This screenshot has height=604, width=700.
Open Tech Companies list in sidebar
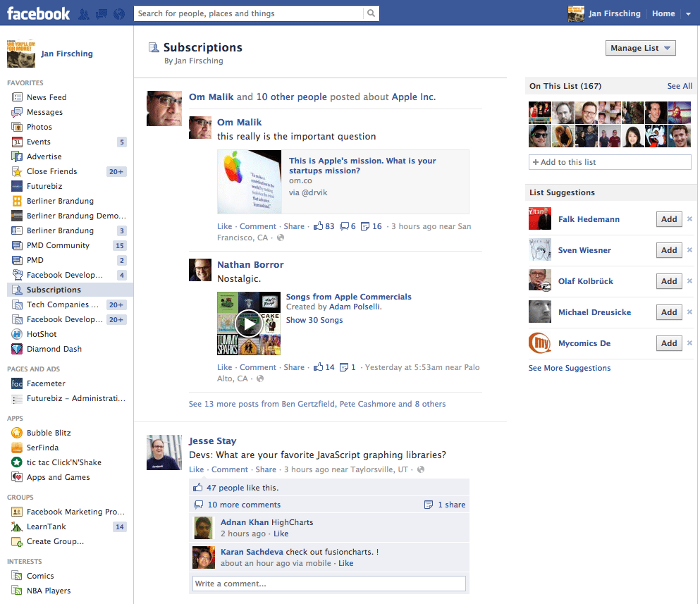pyautogui.click(x=63, y=304)
